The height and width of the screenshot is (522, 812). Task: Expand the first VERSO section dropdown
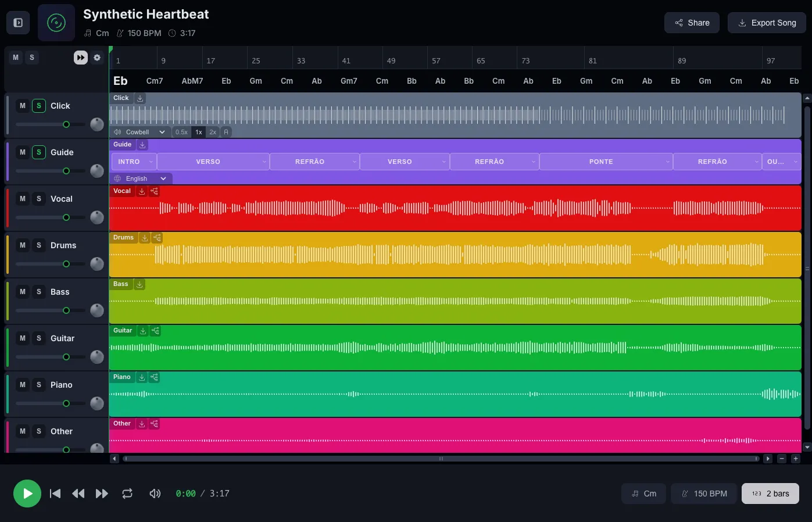(x=264, y=162)
